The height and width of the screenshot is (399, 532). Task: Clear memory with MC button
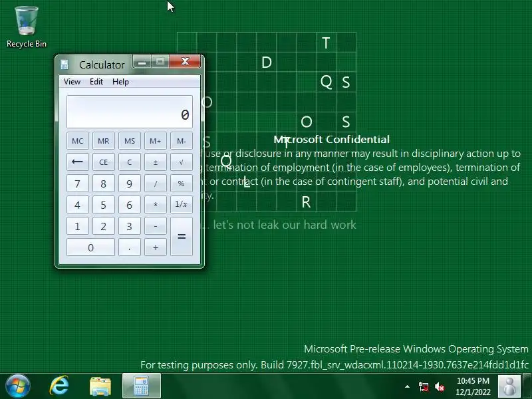78,141
